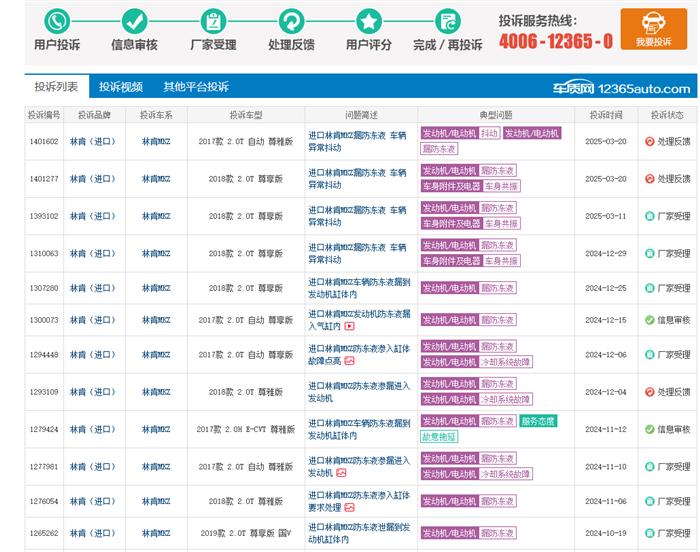Click 厂家受理 status icon for complaint 1276054
This screenshot has width=700, height=552.
coord(650,501)
